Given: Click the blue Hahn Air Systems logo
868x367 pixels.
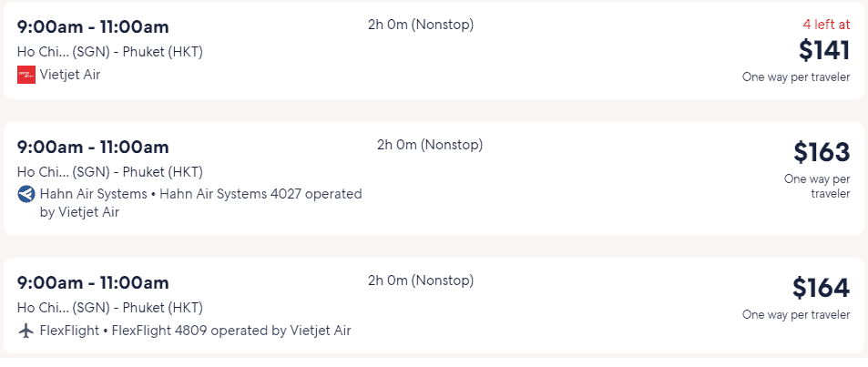Looking at the screenshot, I should point(26,194).
